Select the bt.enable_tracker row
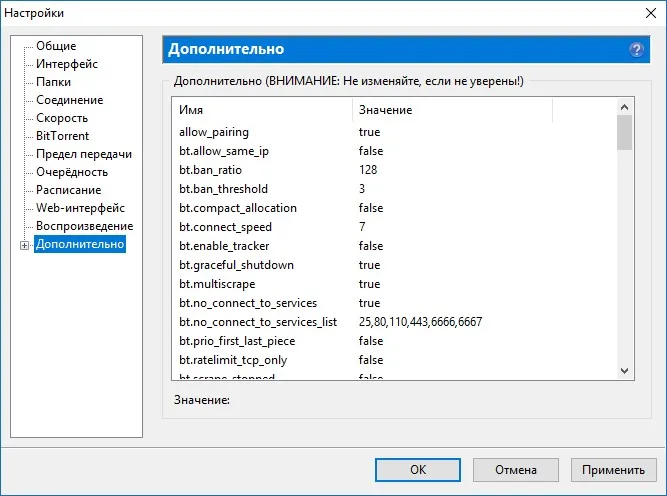 395,246
